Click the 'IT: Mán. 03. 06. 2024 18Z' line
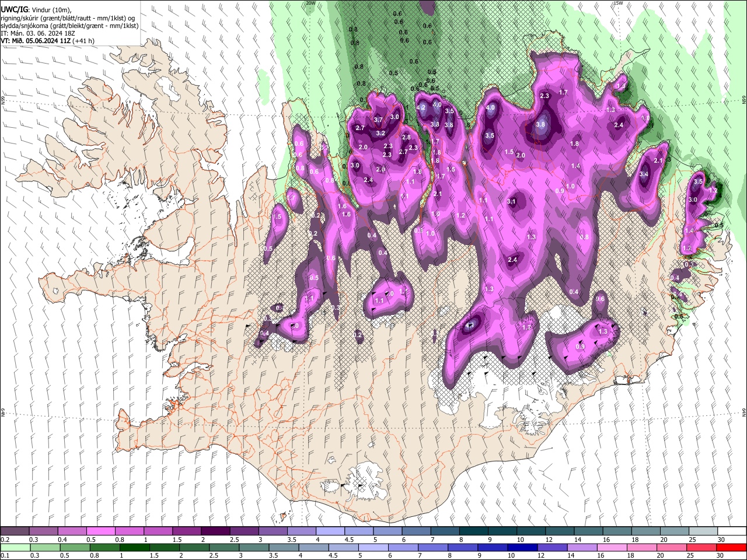747x560 pixels. tap(38, 33)
